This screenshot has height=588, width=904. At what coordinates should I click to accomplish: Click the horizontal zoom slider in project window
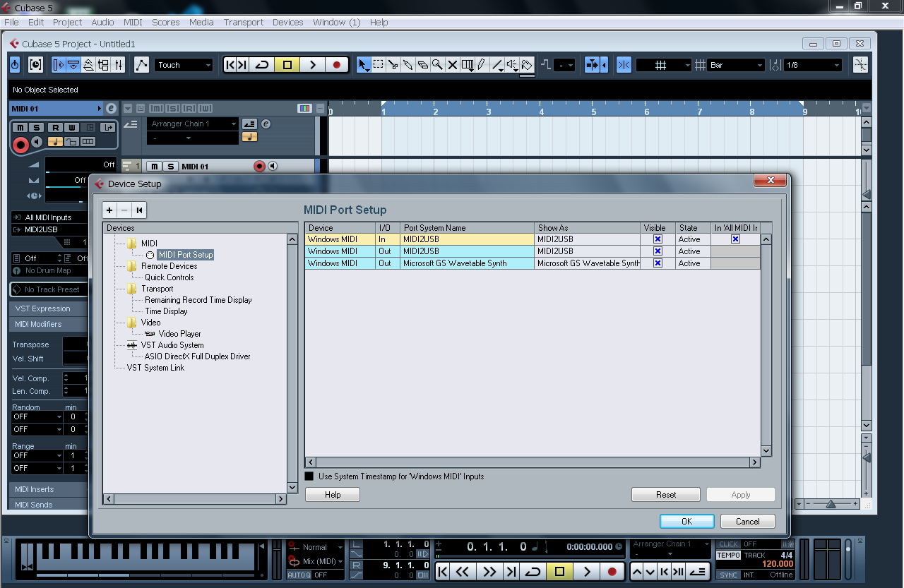click(831, 504)
